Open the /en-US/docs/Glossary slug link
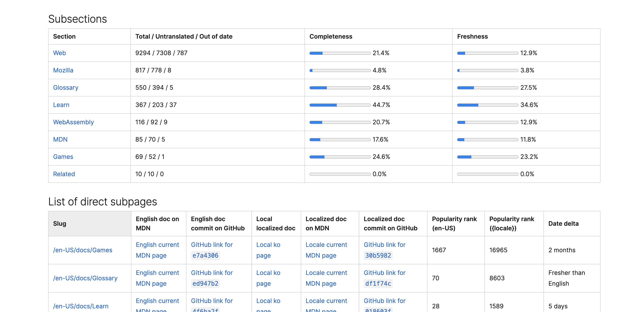The width and height of the screenshot is (644, 312). tap(85, 278)
